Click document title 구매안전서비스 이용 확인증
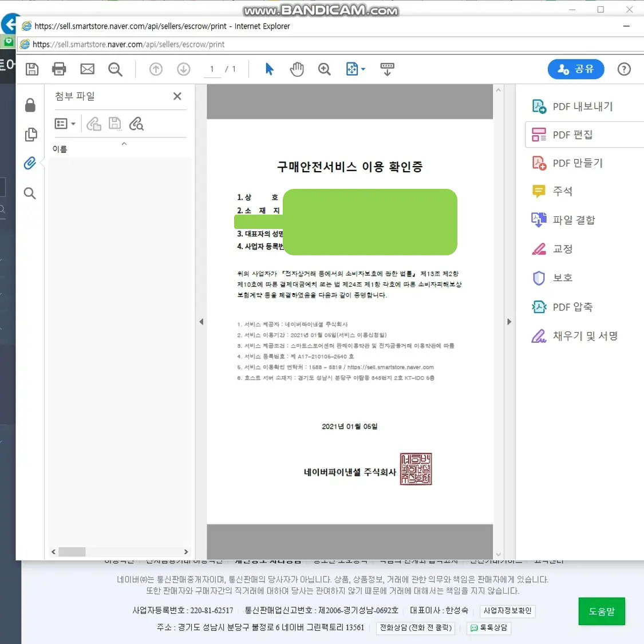644x644 pixels. [x=350, y=167]
